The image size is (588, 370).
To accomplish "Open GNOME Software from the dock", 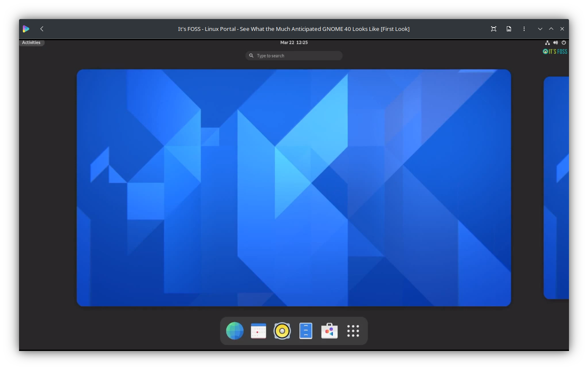I will (329, 331).
